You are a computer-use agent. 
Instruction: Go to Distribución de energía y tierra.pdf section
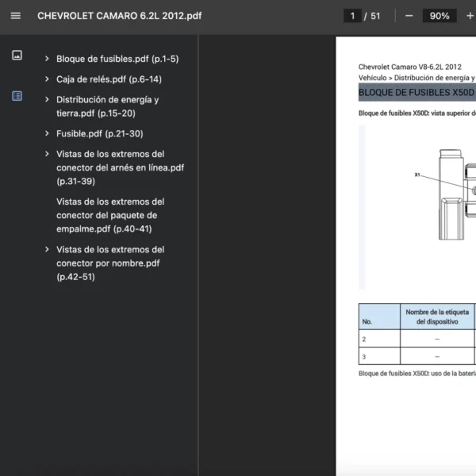tap(107, 106)
